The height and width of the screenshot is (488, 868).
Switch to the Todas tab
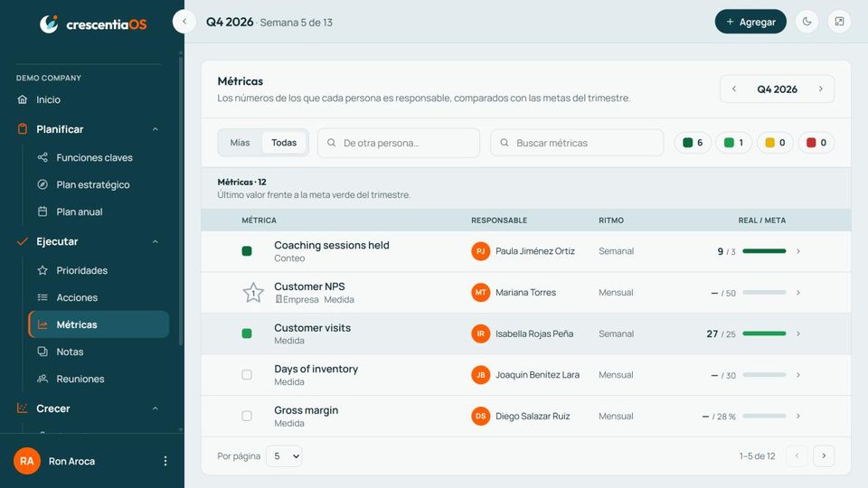tap(284, 143)
